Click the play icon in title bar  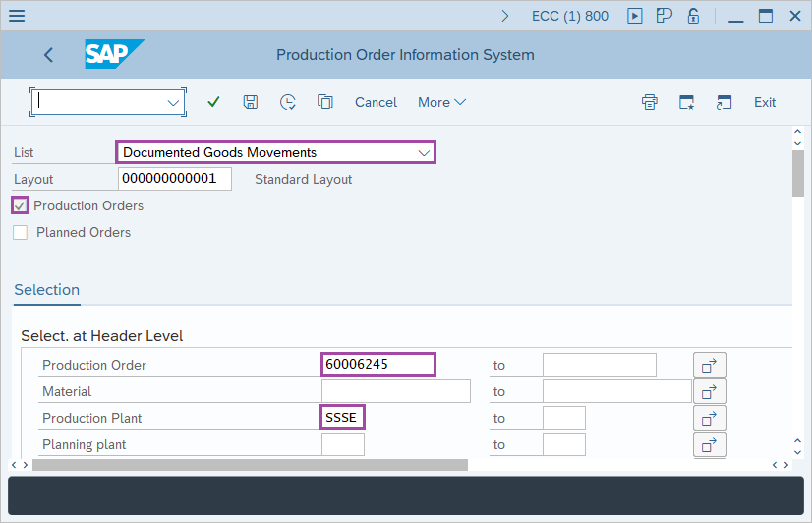point(634,16)
